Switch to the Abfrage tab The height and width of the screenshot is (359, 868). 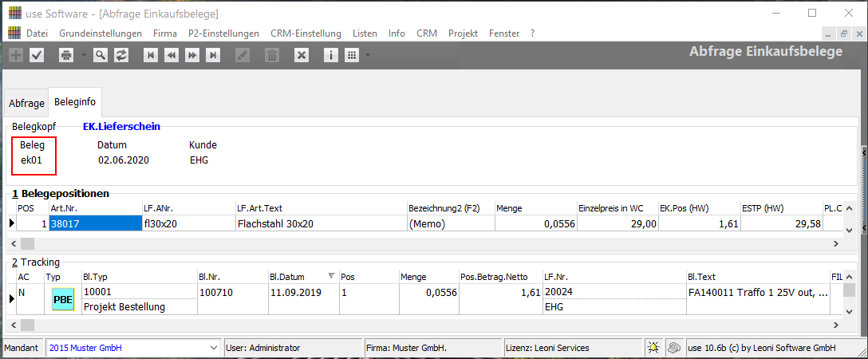click(26, 104)
